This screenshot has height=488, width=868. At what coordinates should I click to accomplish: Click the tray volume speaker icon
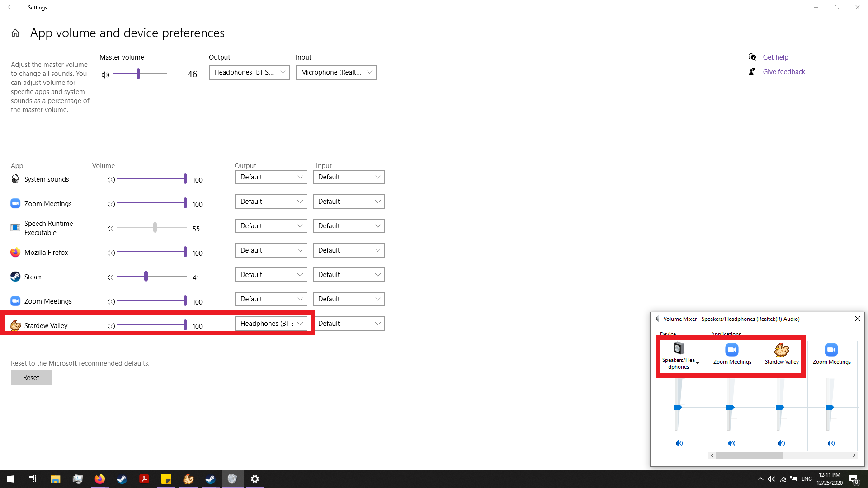tap(771, 479)
